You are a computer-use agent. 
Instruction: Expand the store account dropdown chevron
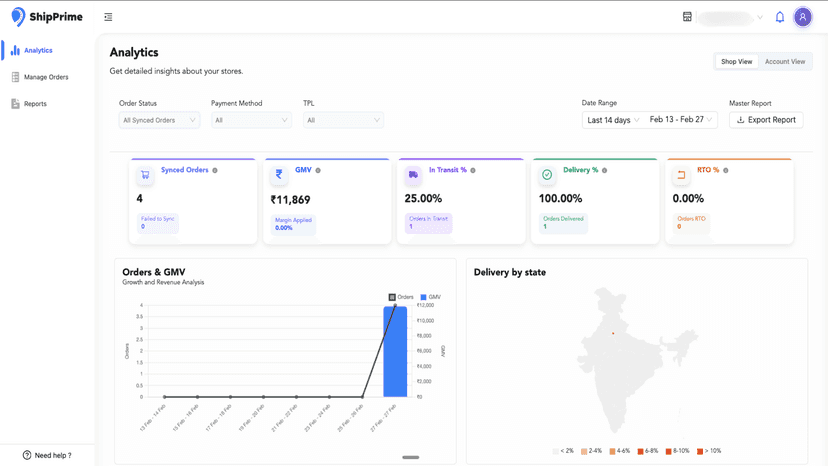[x=760, y=17]
